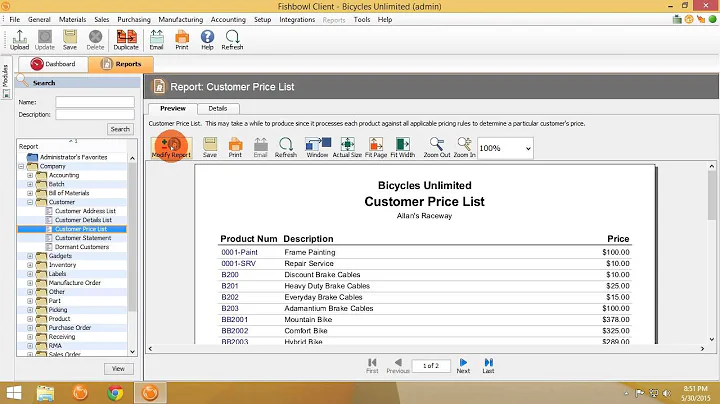Click the Save icon in main toolbar
The width and height of the screenshot is (720, 404).
point(70,40)
